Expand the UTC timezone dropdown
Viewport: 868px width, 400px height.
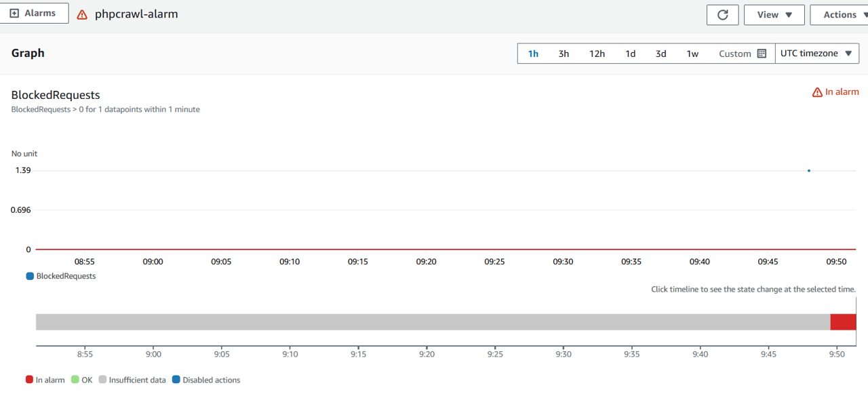(x=816, y=54)
